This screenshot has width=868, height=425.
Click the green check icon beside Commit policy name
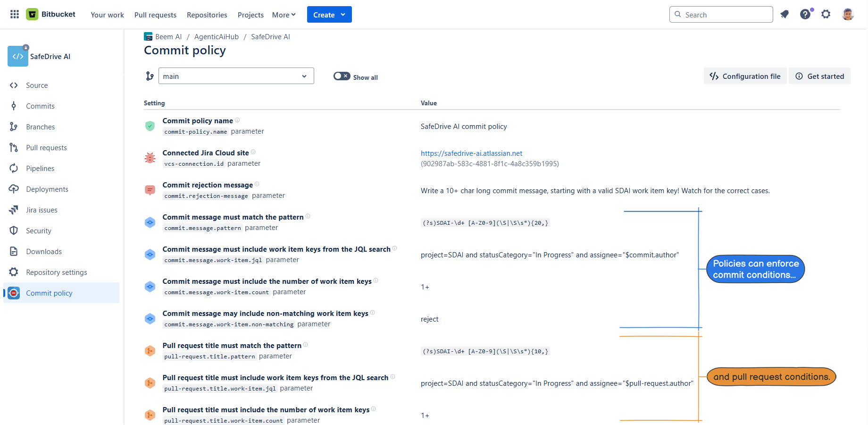click(150, 126)
